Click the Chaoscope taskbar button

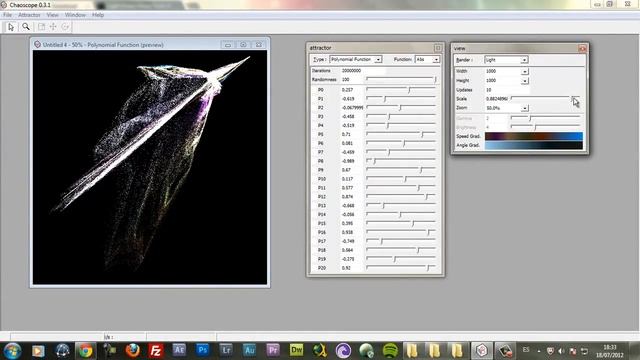coord(482,351)
